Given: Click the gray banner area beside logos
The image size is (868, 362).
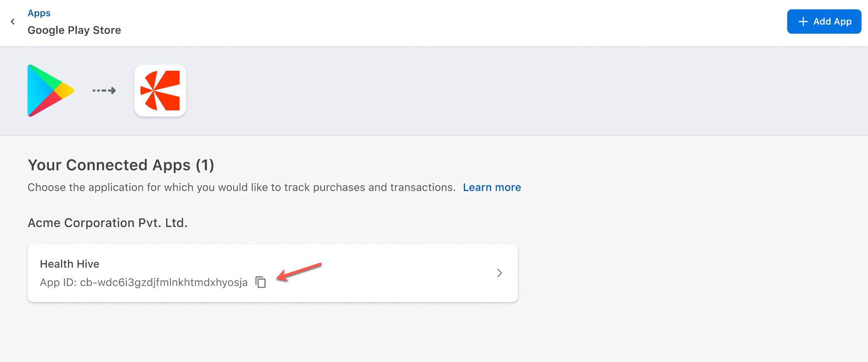Looking at the screenshot, I should pyautogui.click(x=511, y=90).
